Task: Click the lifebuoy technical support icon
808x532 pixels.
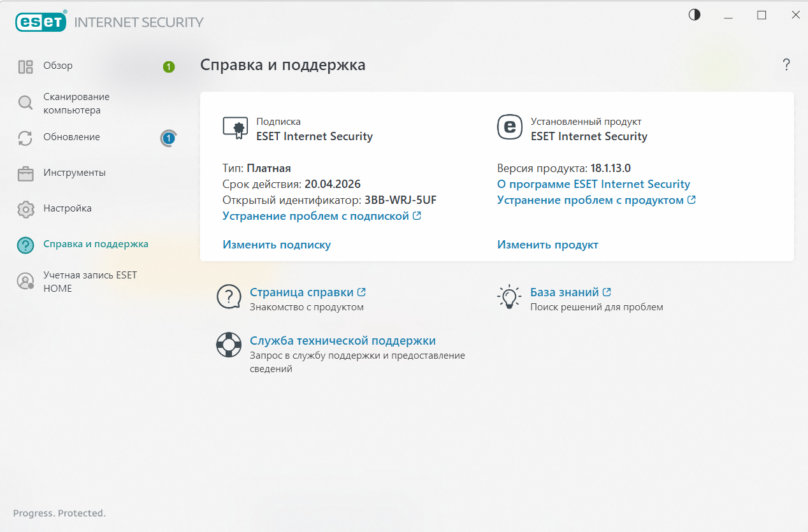Action: click(229, 345)
